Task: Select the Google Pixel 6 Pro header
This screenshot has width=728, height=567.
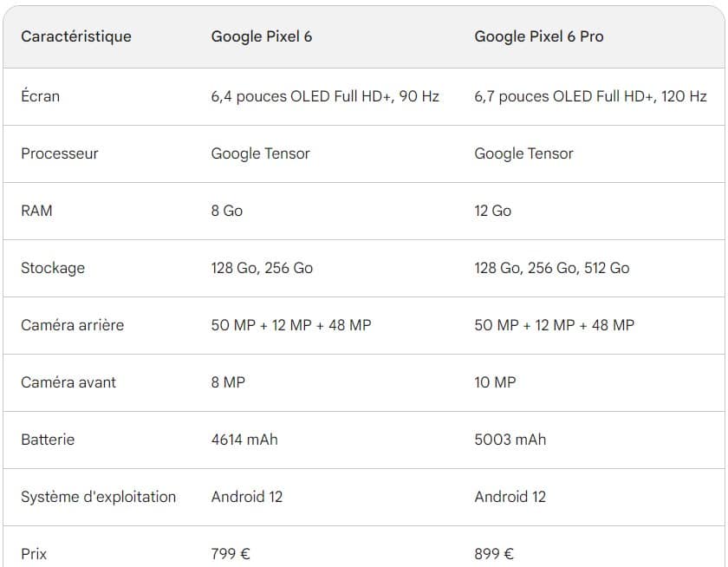Action: (x=538, y=36)
